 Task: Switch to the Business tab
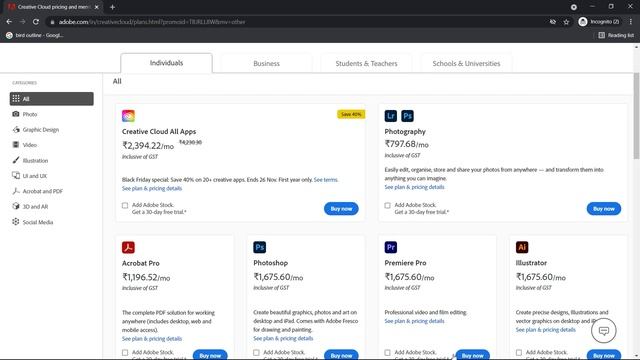(266, 64)
